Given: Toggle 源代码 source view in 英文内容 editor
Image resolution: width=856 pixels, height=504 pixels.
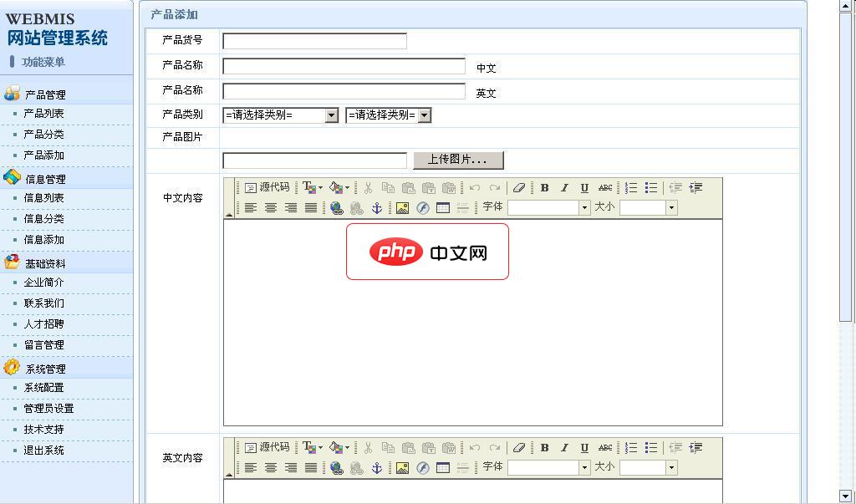Looking at the screenshot, I should [267, 447].
